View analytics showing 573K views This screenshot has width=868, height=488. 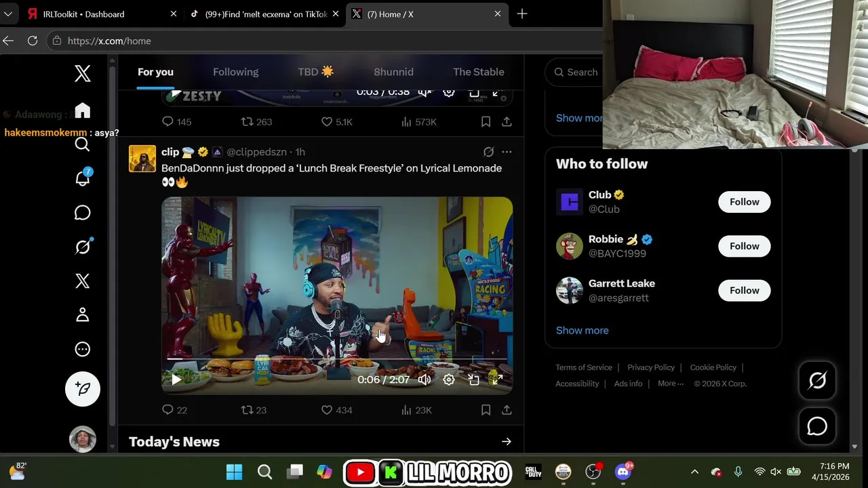pos(418,122)
